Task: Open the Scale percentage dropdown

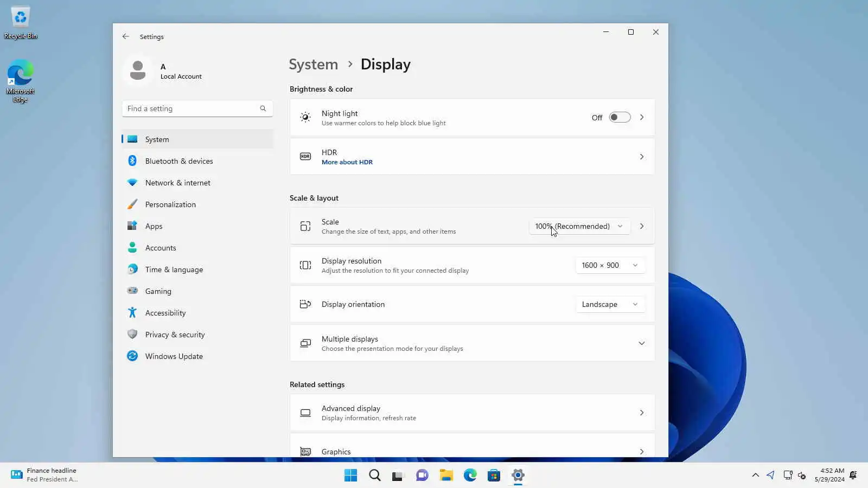Action: (x=579, y=226)
